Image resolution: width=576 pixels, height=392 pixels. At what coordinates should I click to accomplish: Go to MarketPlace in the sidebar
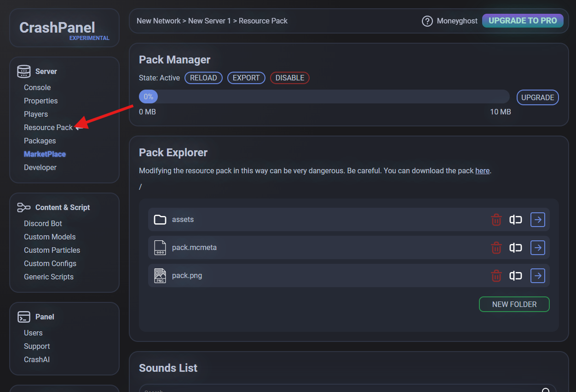tap(45, 154)
